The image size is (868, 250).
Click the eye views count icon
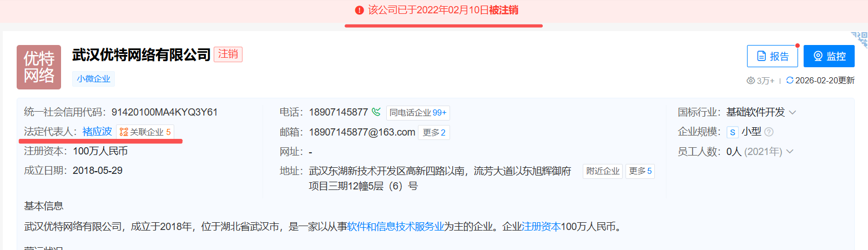(751, 81)
